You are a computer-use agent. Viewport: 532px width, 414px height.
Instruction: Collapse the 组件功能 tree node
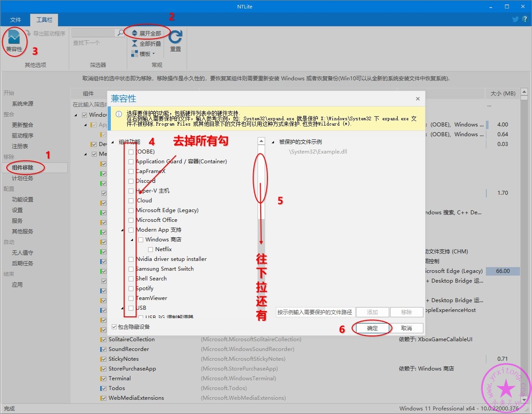click(x=113, y=142)
